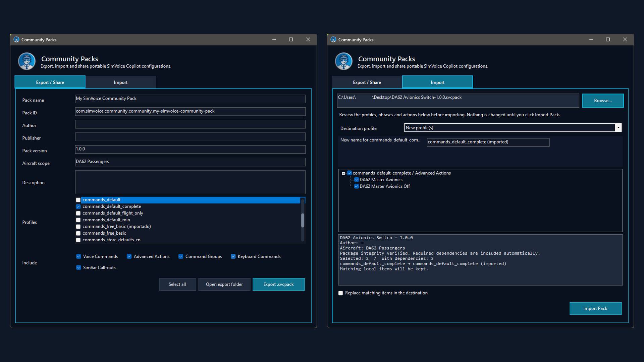Check the commands_default_flight_only profile
The image size is (644, 362).
(x=78, y=214)
